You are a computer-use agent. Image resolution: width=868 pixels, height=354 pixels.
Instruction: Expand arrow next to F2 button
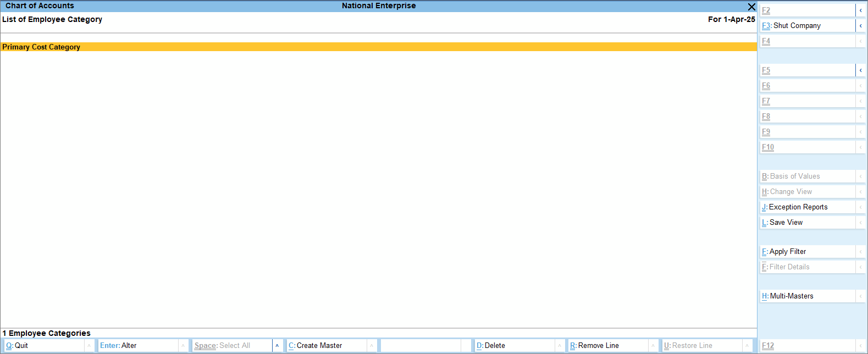[860, 10]
